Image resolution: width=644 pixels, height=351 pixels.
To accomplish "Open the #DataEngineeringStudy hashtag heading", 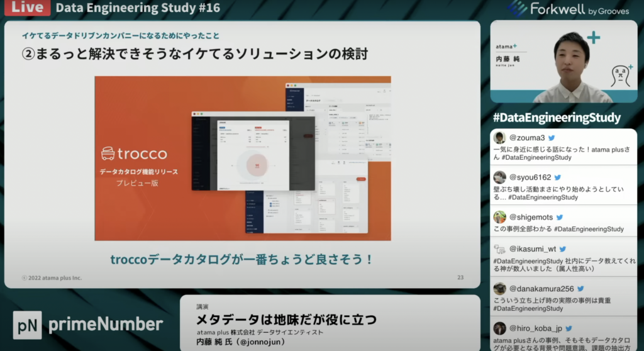I will 557,118.
